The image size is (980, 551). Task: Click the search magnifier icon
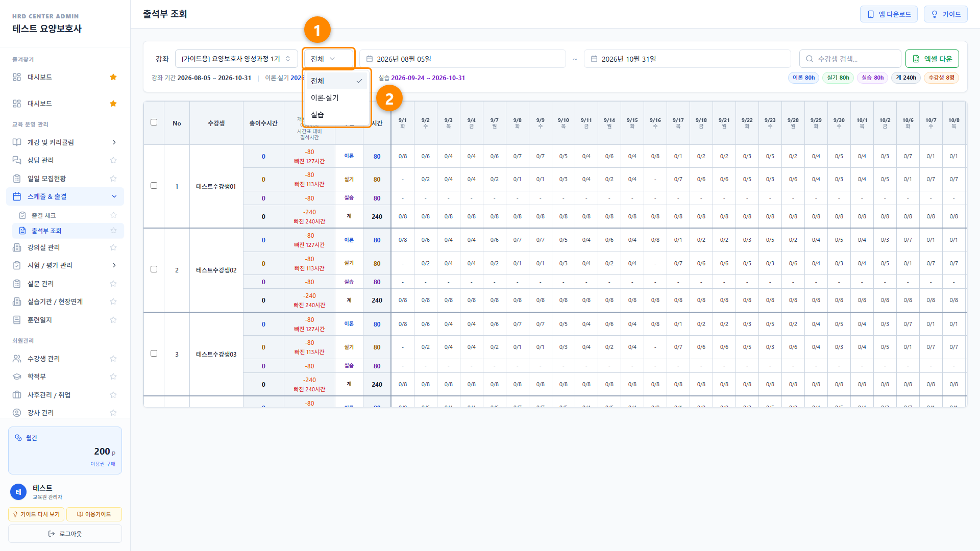point(810,59)
